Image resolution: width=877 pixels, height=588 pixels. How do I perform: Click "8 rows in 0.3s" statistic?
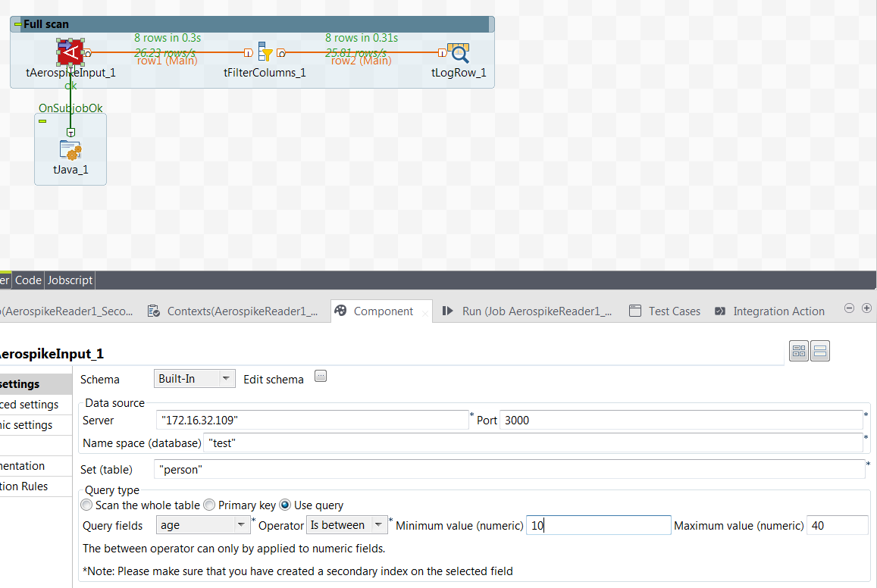[168, 38]
